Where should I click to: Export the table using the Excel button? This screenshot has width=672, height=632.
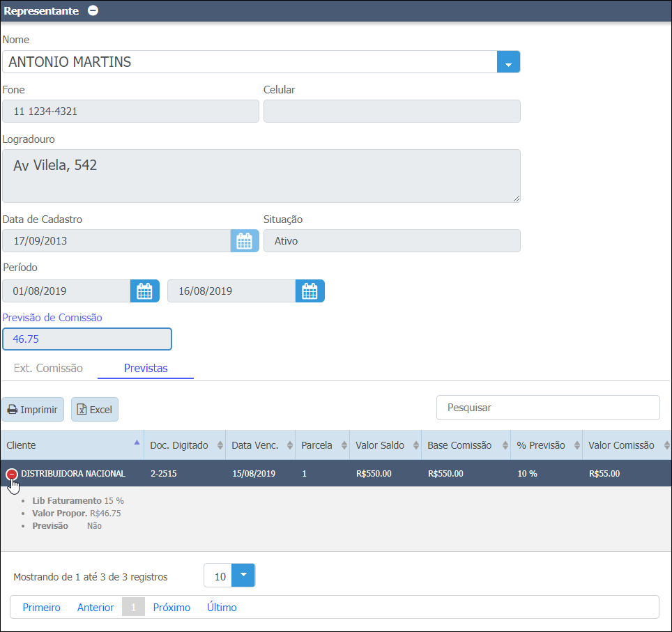click(95, 410)
